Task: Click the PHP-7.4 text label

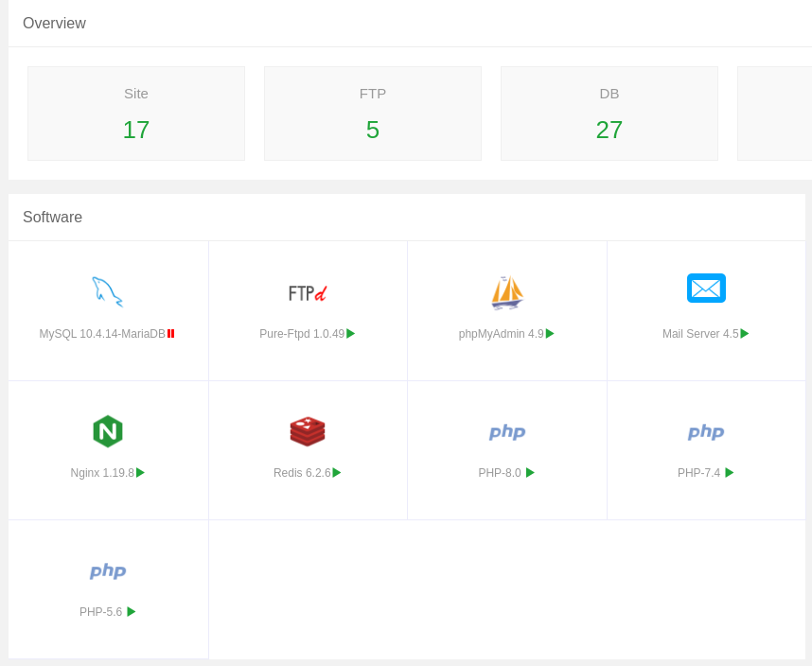Action: tap(698, 473)
